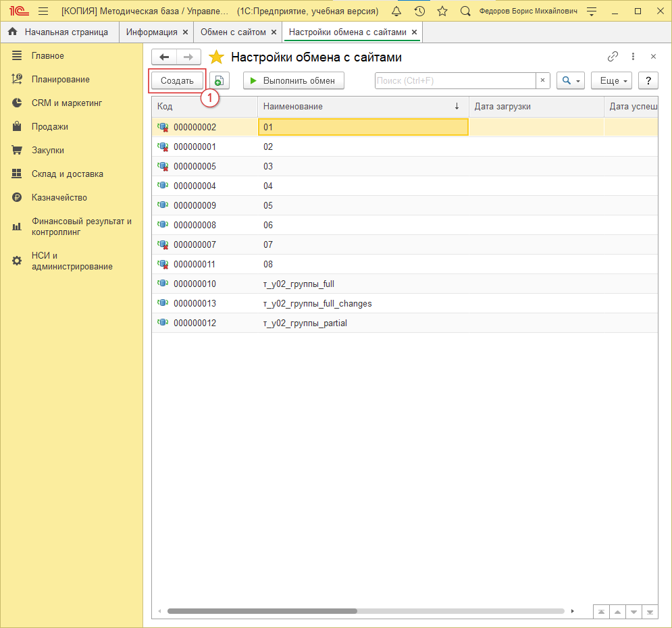Click the Поиск search input field

[455, 80]
